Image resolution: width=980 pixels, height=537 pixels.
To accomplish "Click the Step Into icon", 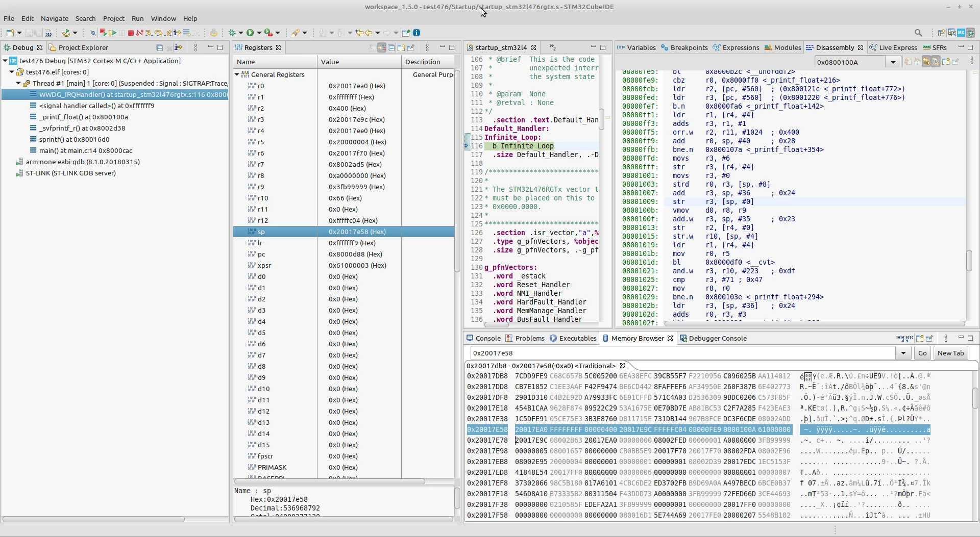I will (149, 33).
